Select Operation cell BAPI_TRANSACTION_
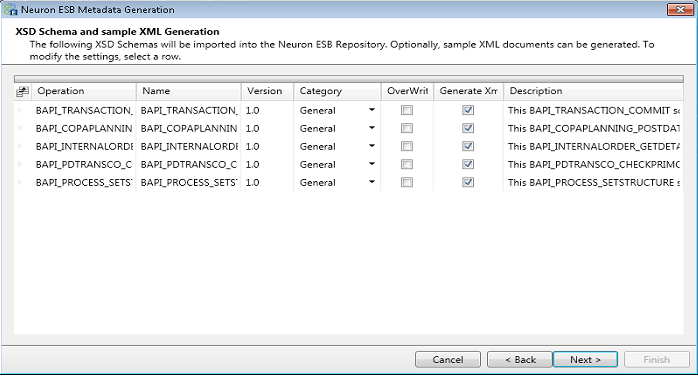 click(84, 110)
